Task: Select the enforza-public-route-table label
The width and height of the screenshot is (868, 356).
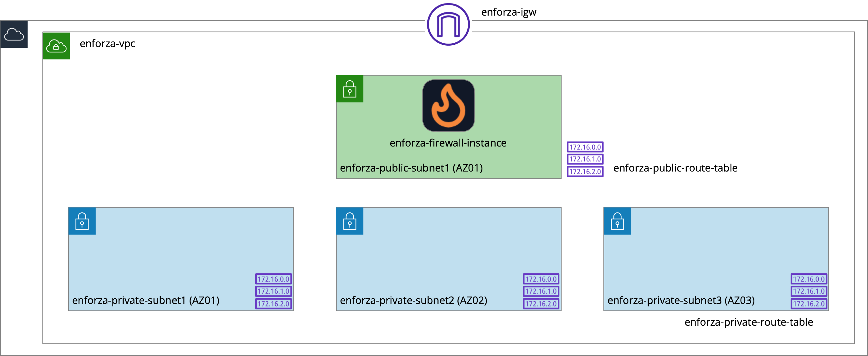Action: tap(675, 168)
